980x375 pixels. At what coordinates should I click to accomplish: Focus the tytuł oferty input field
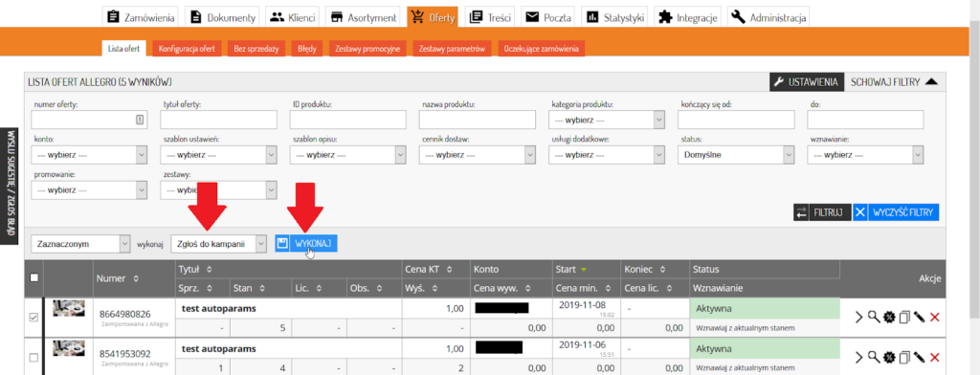(x=219, y=120)
